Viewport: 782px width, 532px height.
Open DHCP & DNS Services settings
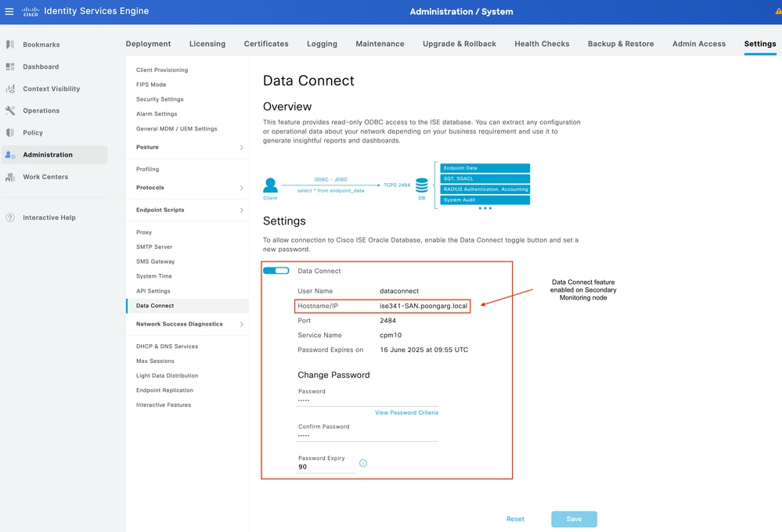[x=167, y=346]
